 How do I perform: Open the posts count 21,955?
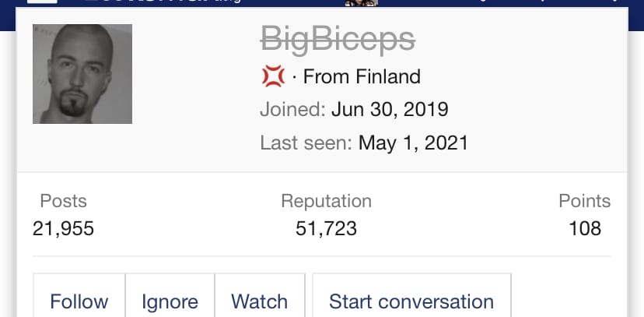pyautogui.click(x=63, y=228)
